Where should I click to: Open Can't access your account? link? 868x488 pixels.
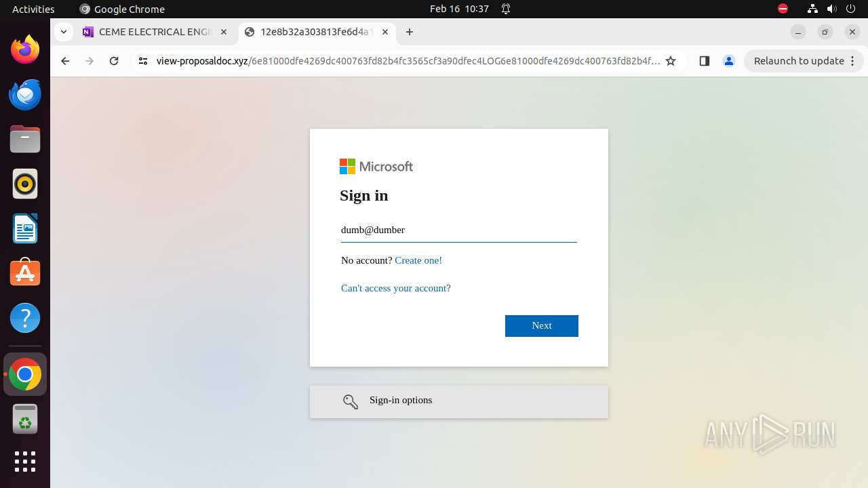click(396, 288)
